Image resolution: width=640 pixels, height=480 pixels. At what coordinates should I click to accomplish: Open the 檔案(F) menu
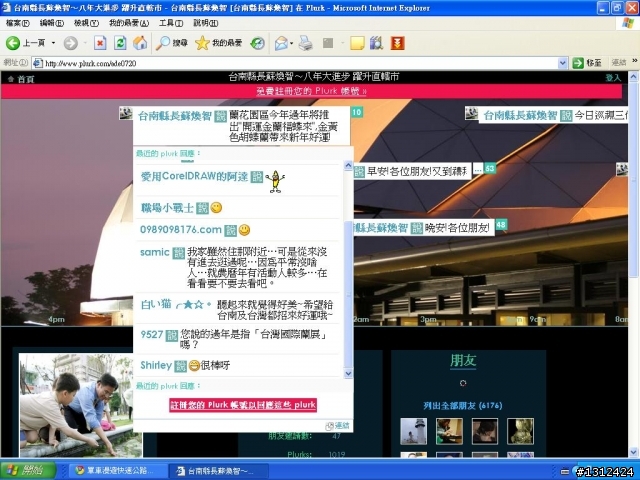tap(18, 23)
